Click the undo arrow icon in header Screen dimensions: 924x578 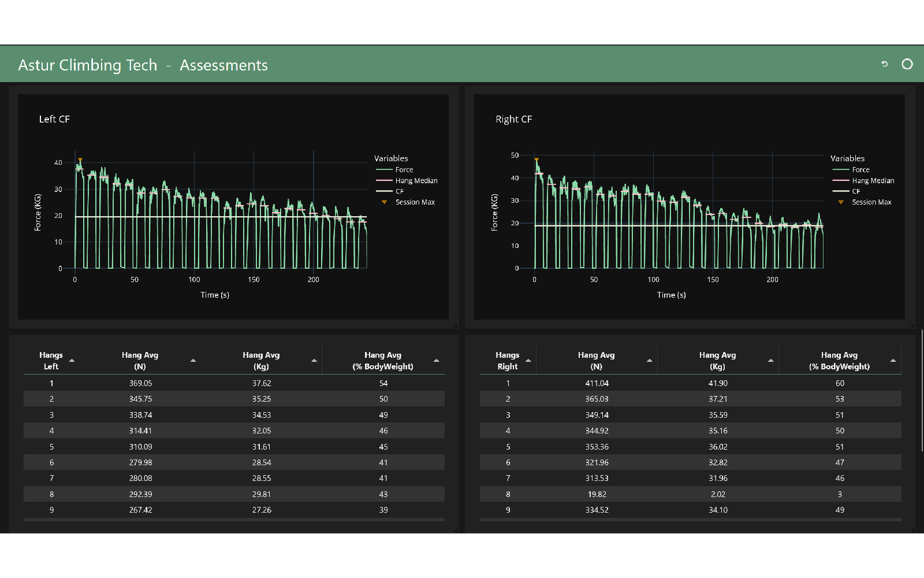tap(884, 64)
